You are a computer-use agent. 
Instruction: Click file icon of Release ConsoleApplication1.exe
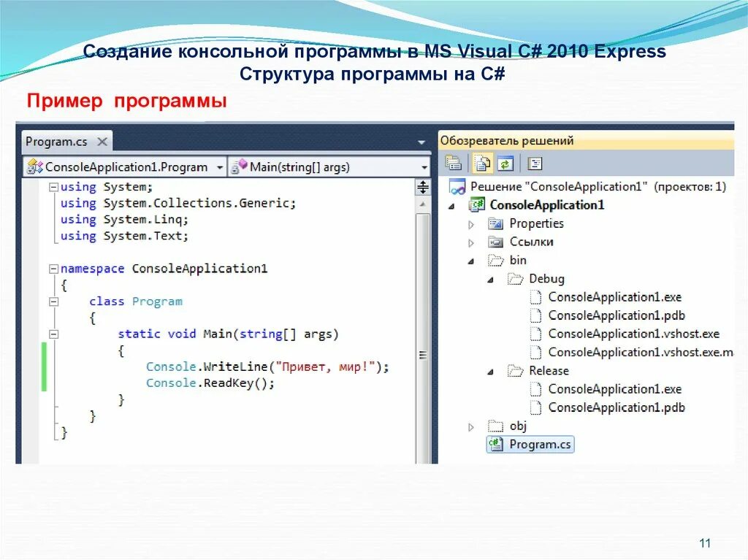click(535, 389)
